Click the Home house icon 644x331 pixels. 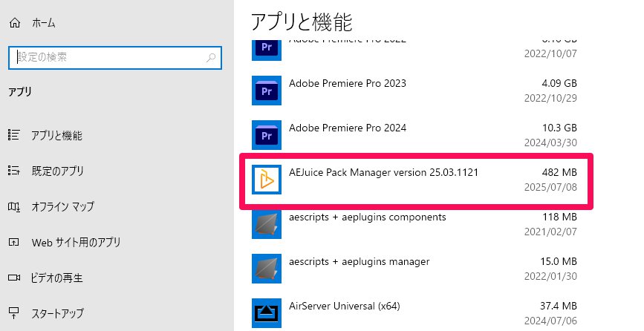[x=14, y=23]
